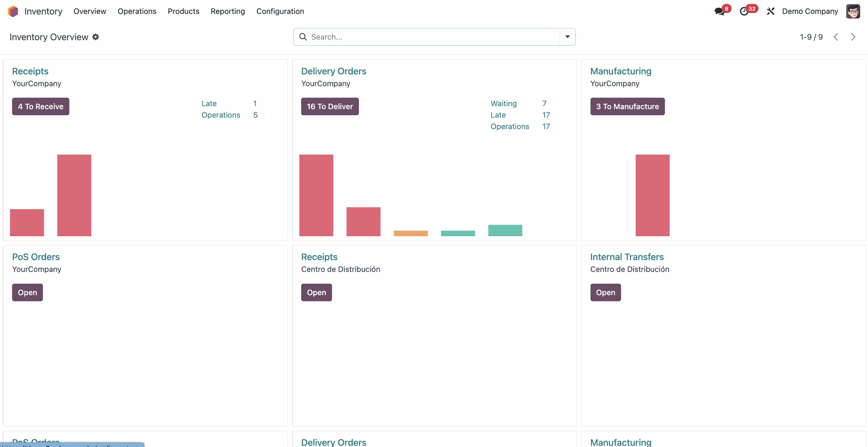Click orange bar in Delivery Orders chart
This screenshot has height=447, width=868.
click(411, 233)
